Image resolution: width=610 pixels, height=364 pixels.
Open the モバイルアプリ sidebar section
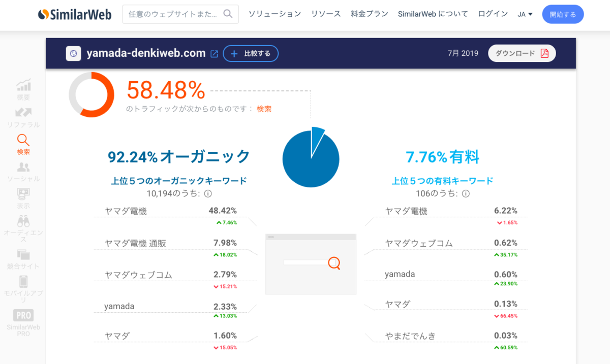pos(23,282)
